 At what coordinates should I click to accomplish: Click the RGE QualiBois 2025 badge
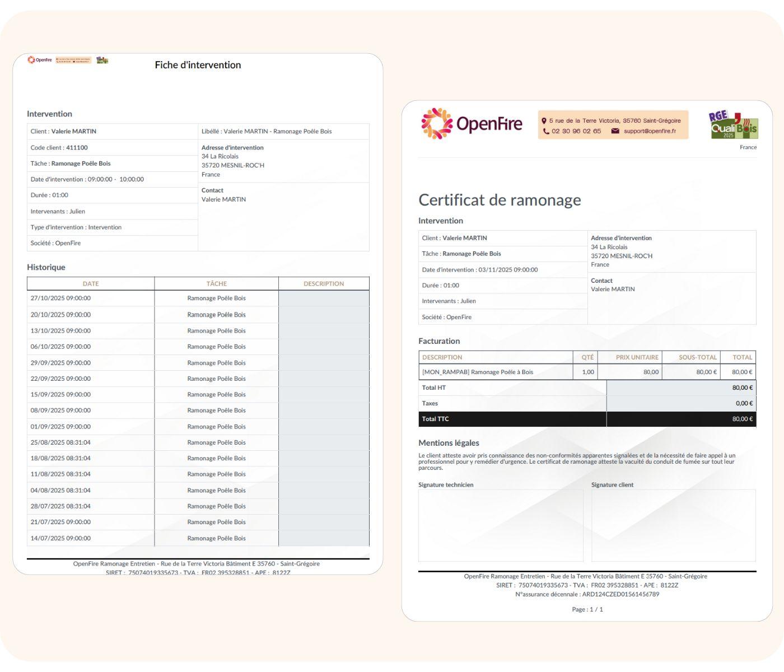click(733, 125)
